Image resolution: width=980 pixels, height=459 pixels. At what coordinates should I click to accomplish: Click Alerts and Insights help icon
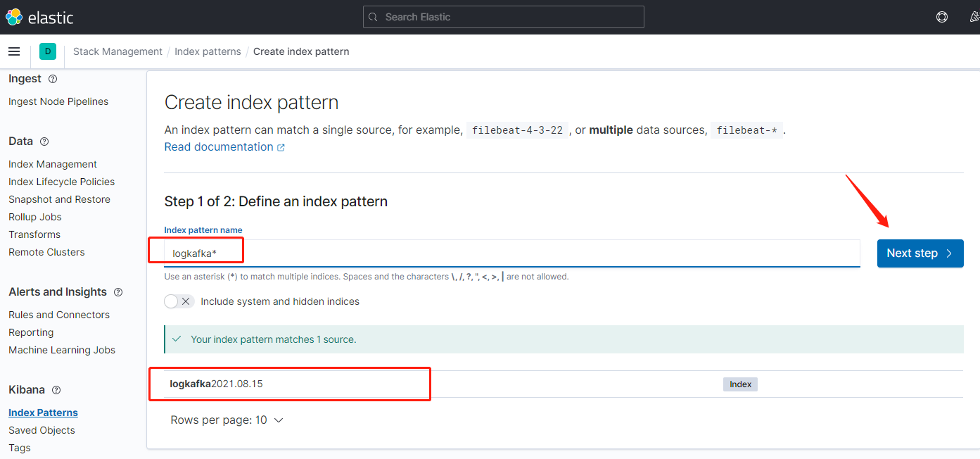coord(118,292)
